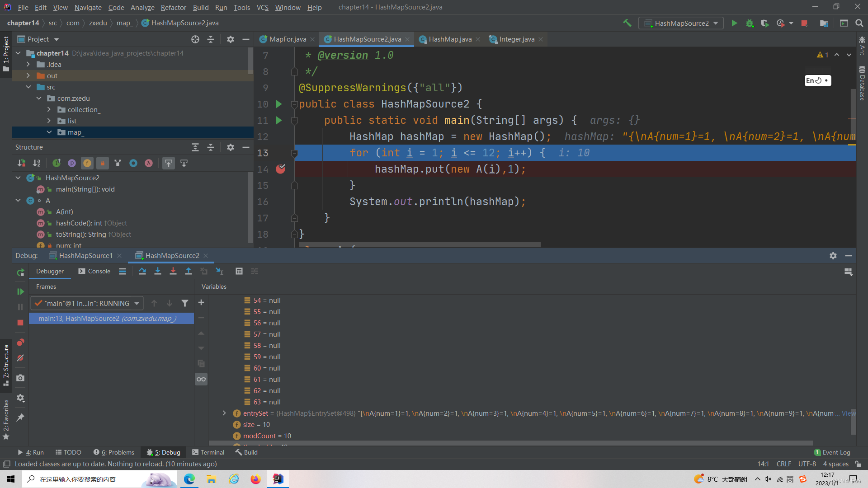868x488 pixels.
Task: Click Step Into in the debugger toolbar
Action: (x=157, y=271)
